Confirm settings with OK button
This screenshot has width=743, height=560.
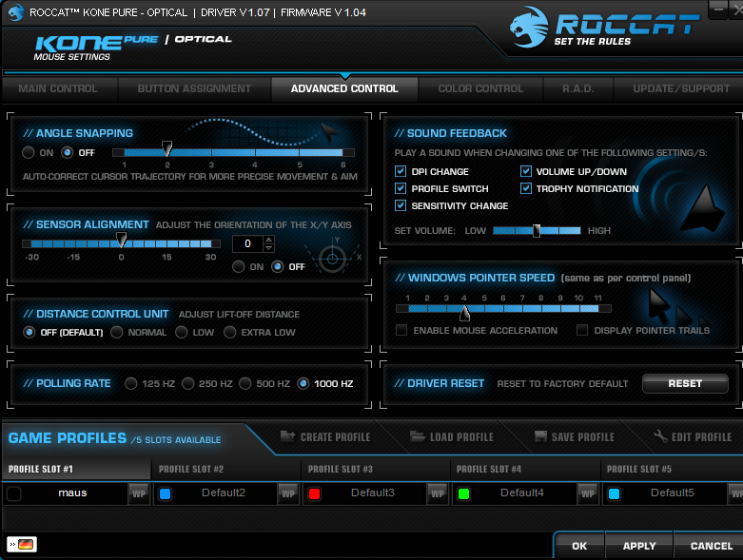pyautogui.click(x=579, y=546)
